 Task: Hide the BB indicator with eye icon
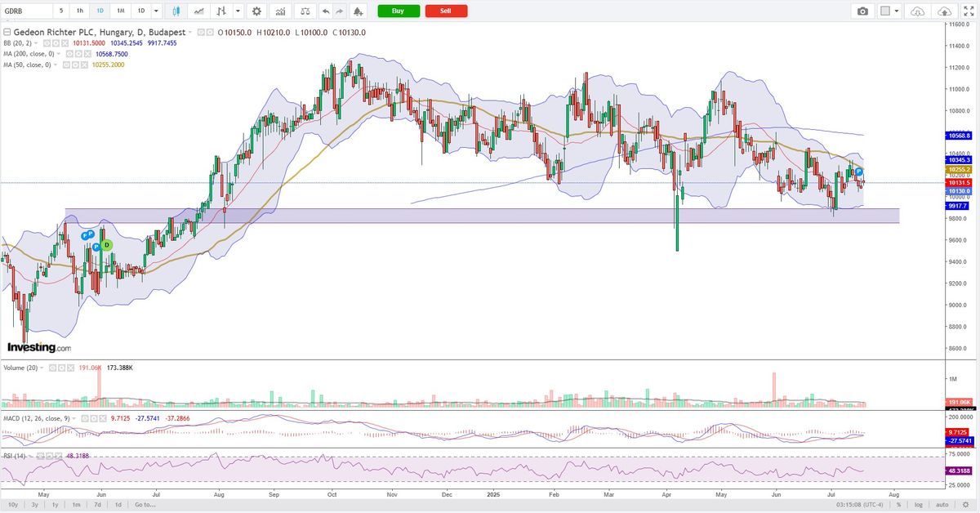47,43
